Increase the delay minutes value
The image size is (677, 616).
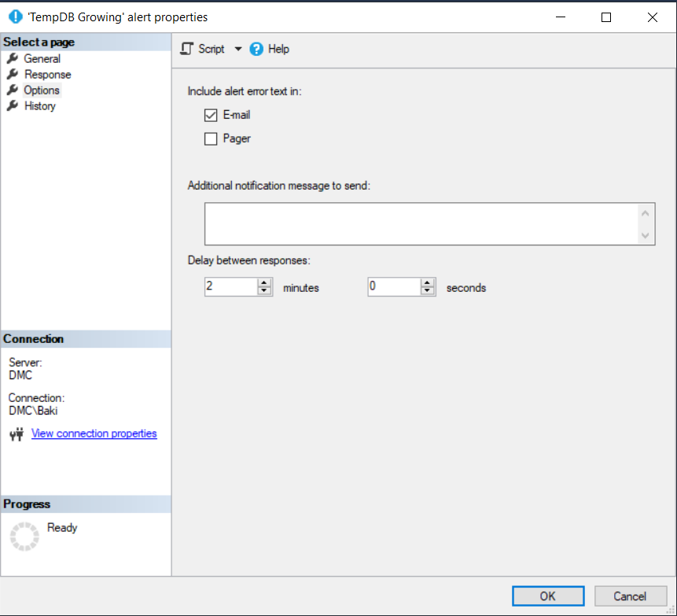(264, 283)
